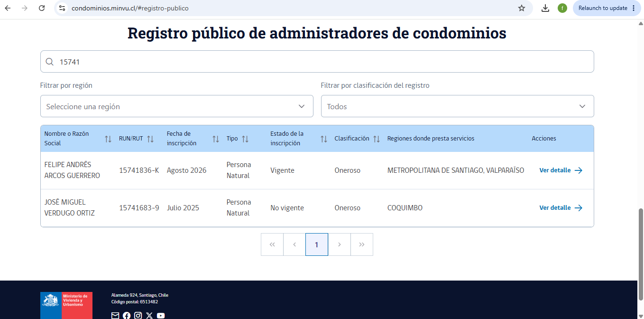644x319 pixels.
Task: Open the Seleccione una región dropdown
Action: [x=176, y=106]
